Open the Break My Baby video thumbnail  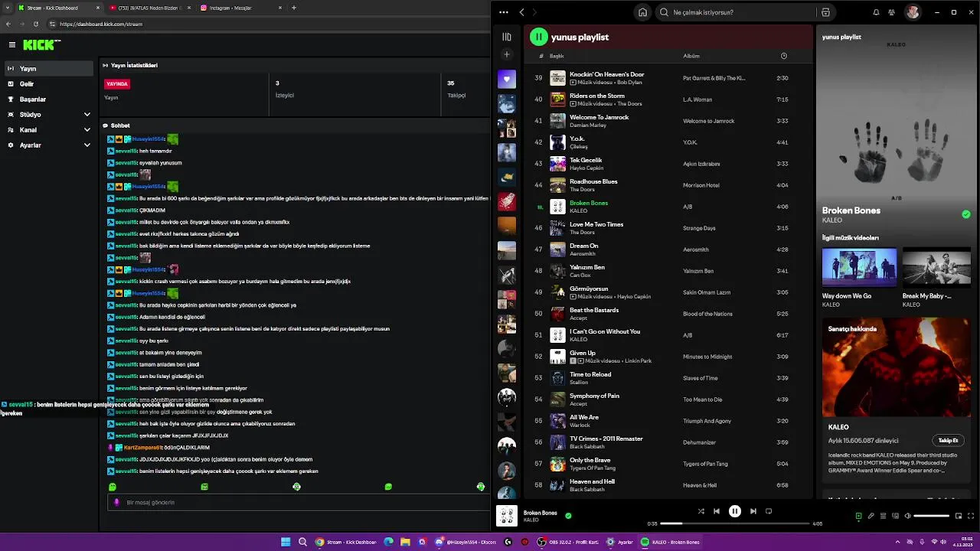click(x=936, y=267)
